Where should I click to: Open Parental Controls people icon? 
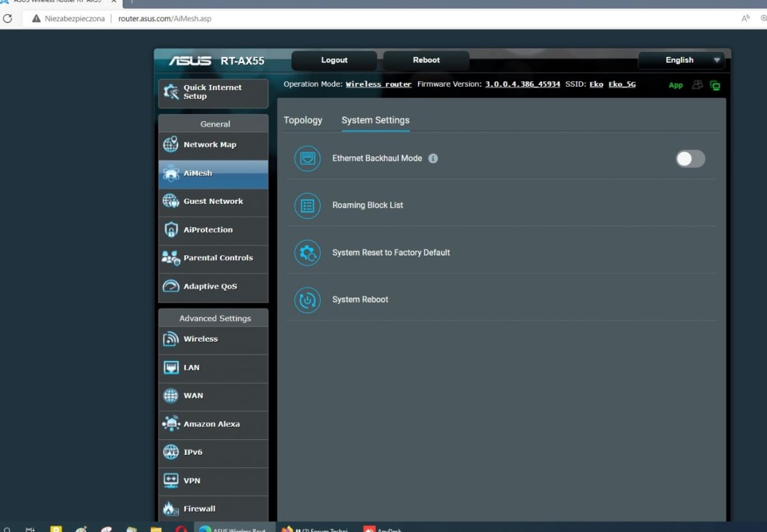(x=171, y=258)
